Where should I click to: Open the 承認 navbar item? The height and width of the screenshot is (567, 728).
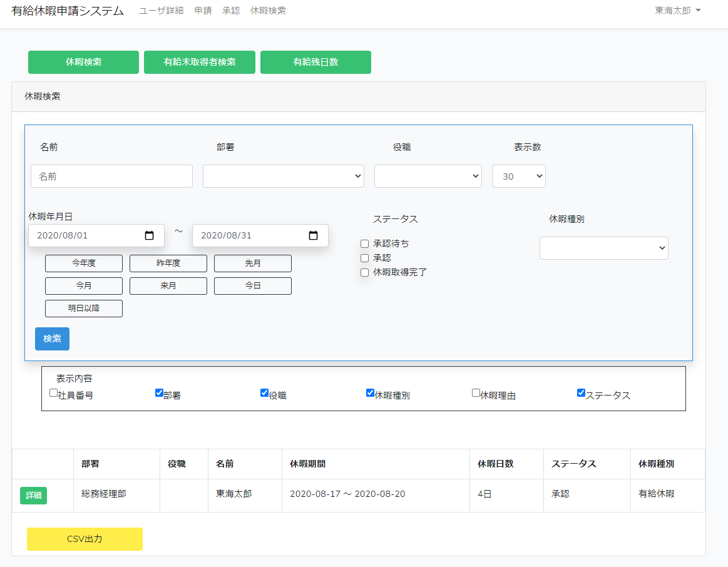coord(231,11)
